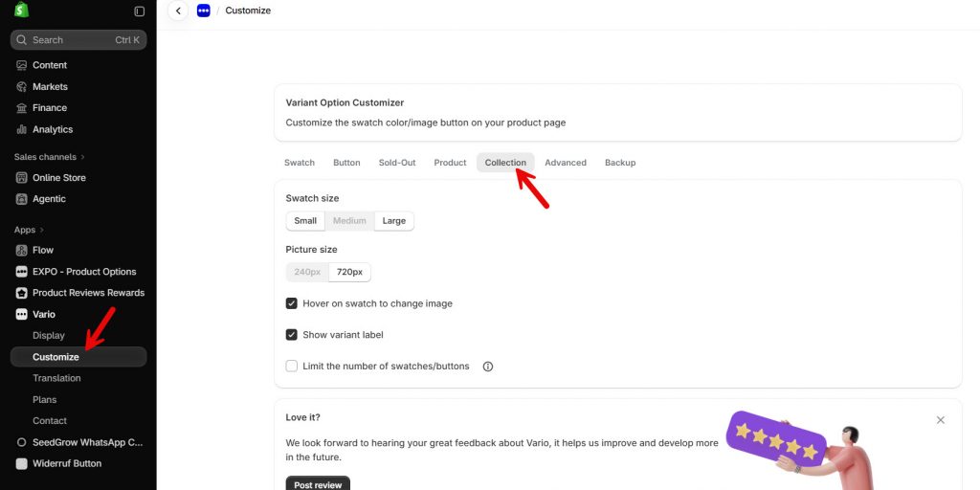Switch to the Advanced tab
The image size is (980, 490).
click(x=566, y=163)
